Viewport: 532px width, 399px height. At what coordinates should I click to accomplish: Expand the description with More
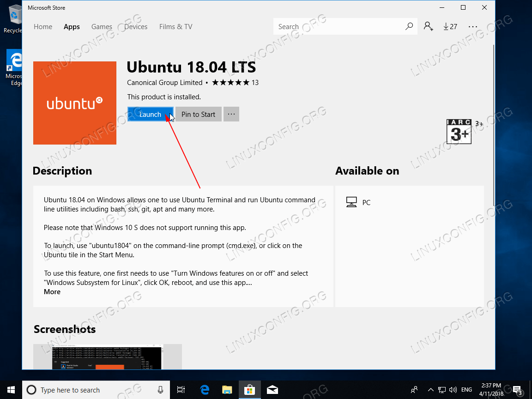pos(52,292)
